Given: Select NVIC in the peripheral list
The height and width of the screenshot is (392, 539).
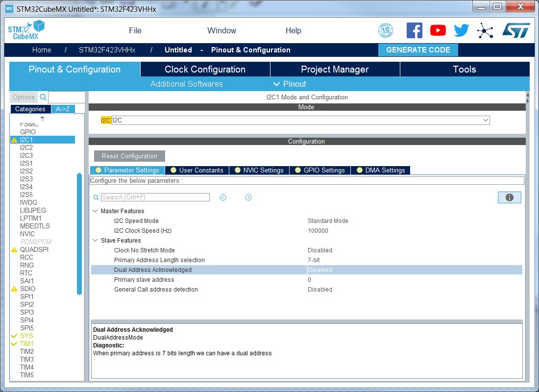Looking at the screenshot, I should pos(27,234).
